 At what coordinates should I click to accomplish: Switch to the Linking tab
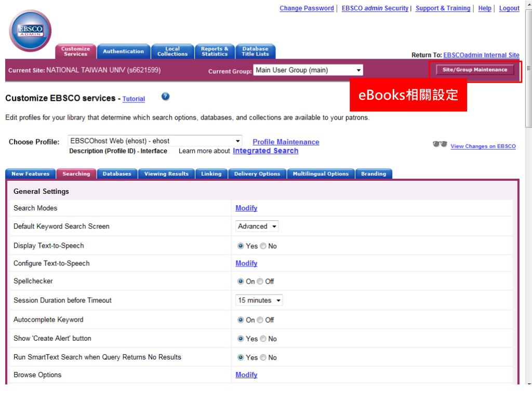(211, 174)
